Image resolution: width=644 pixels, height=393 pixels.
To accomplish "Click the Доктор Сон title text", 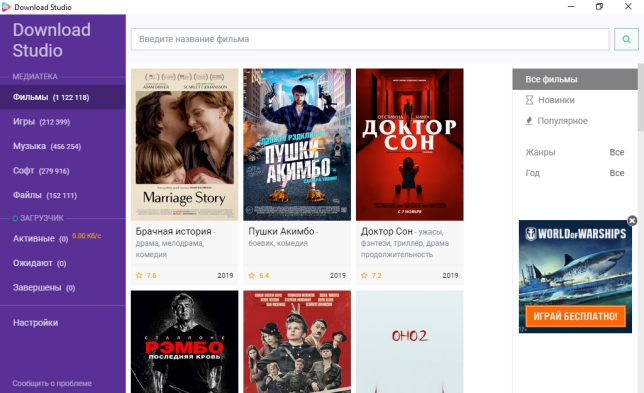I will coord(386,232).
